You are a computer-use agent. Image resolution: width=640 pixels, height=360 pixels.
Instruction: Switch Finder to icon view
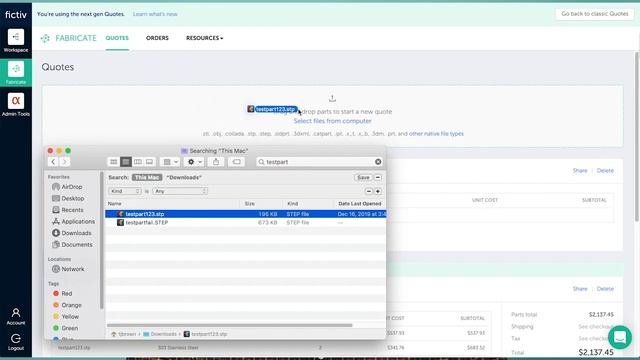(113, 162)
